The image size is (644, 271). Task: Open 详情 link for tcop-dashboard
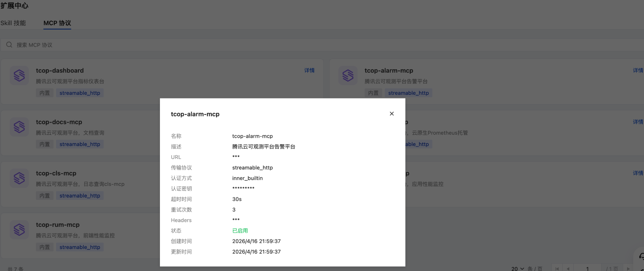309,70
